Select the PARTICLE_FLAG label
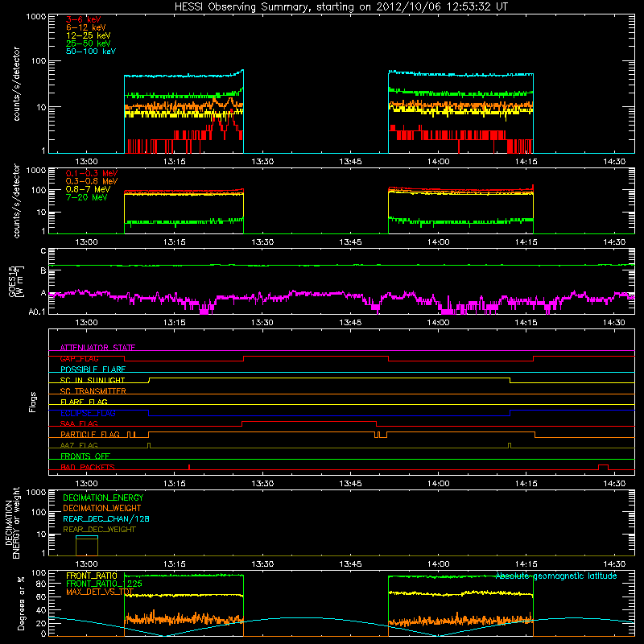The image size is (644, 644). pyautogui.click(x=90, y=435)
